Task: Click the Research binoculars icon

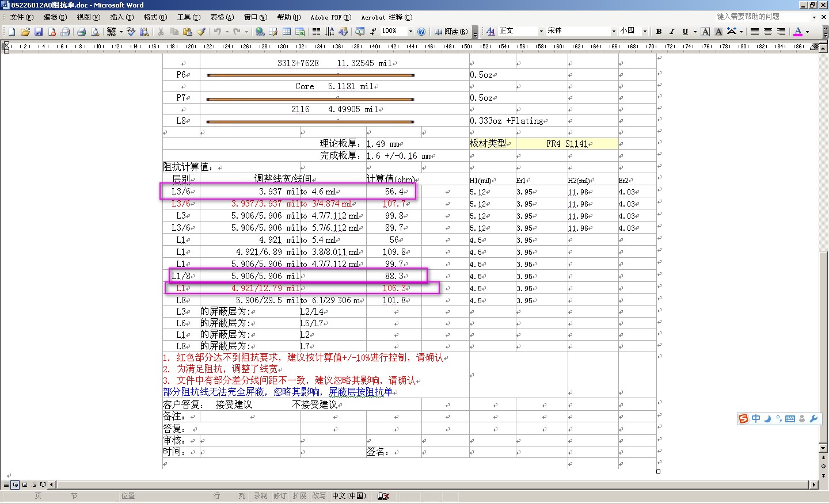Action: tap(144, 32)
